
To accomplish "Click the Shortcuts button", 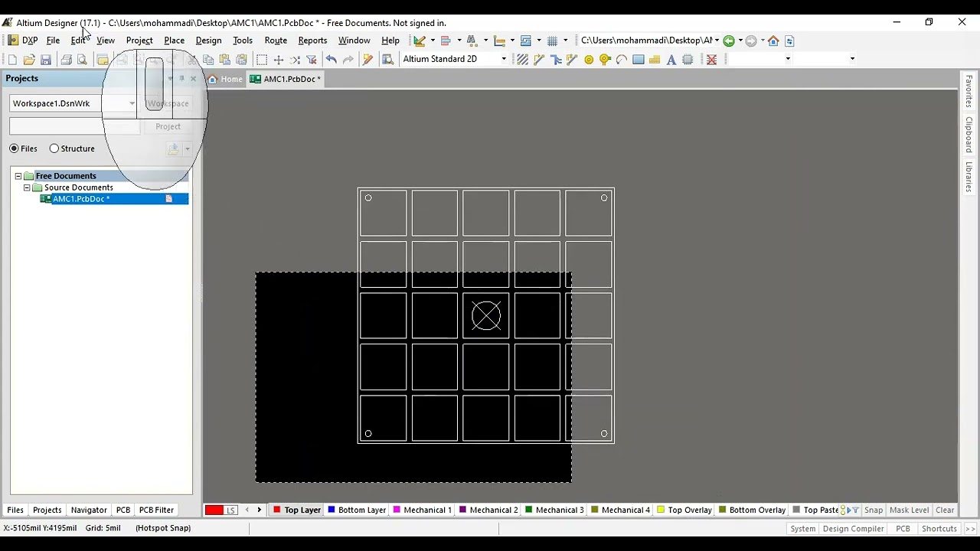I will (x=939, y=529).
